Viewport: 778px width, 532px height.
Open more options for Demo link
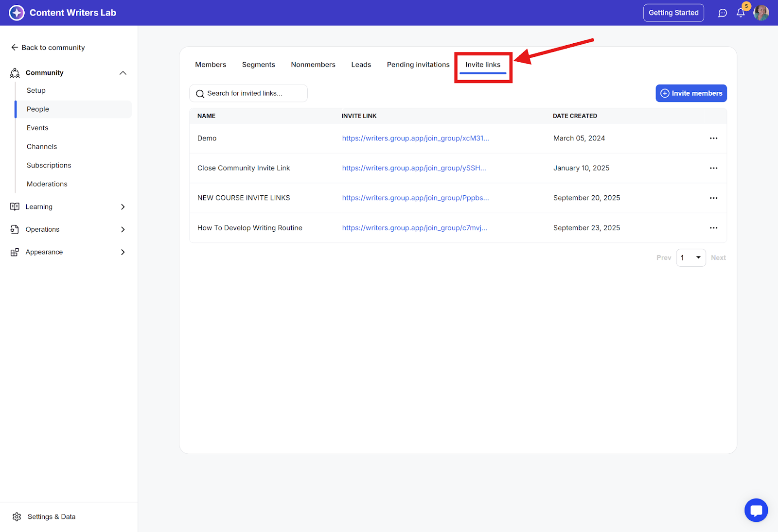point(713,138)
